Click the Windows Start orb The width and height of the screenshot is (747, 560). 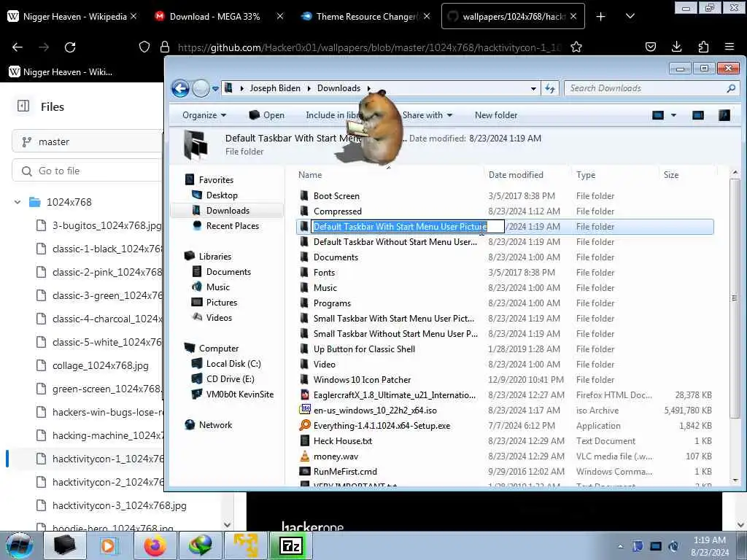tap(19, 545)
